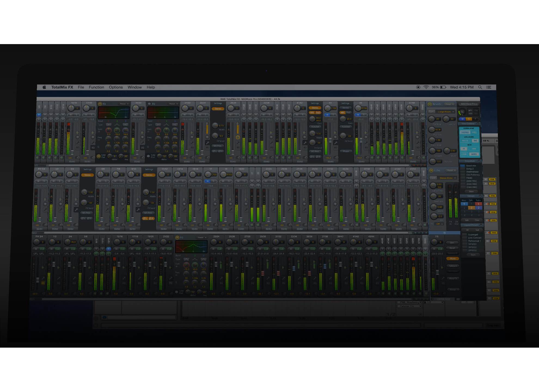Screen dimensions: 539x392
Task: Toggle the Mono button in Control Room
Action: (452, 259)
